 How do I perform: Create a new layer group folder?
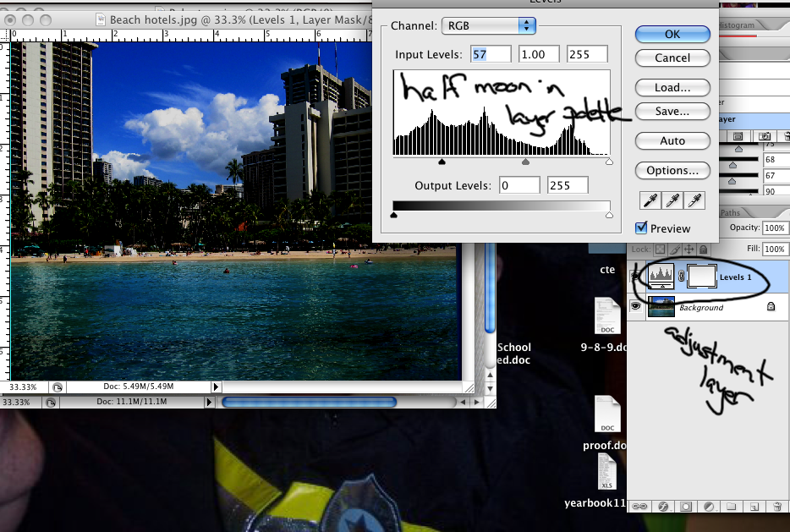pos(731,507)
